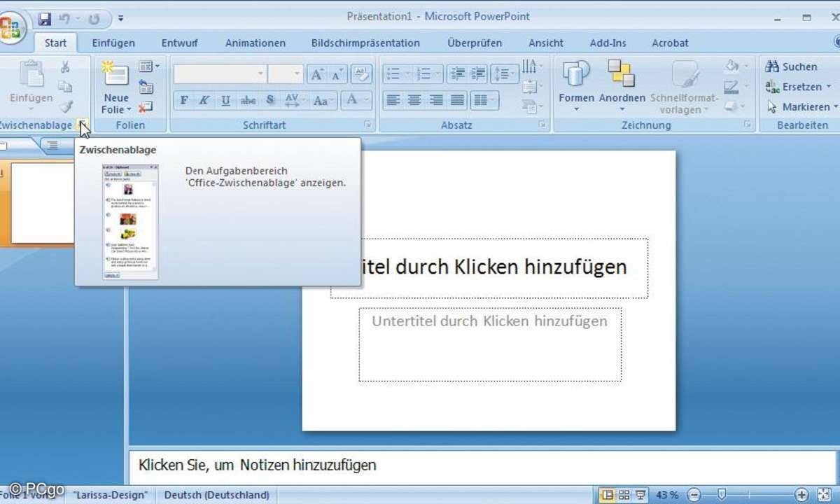
Task: Switch to the Überprüfen tab
Action: pyautogui.click(x=475, y=43)
